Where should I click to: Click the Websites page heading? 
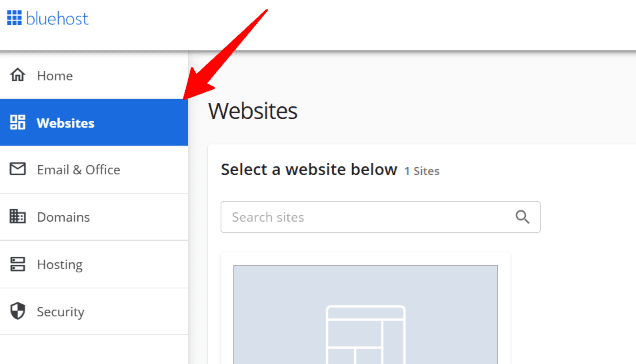click(253, 111)
